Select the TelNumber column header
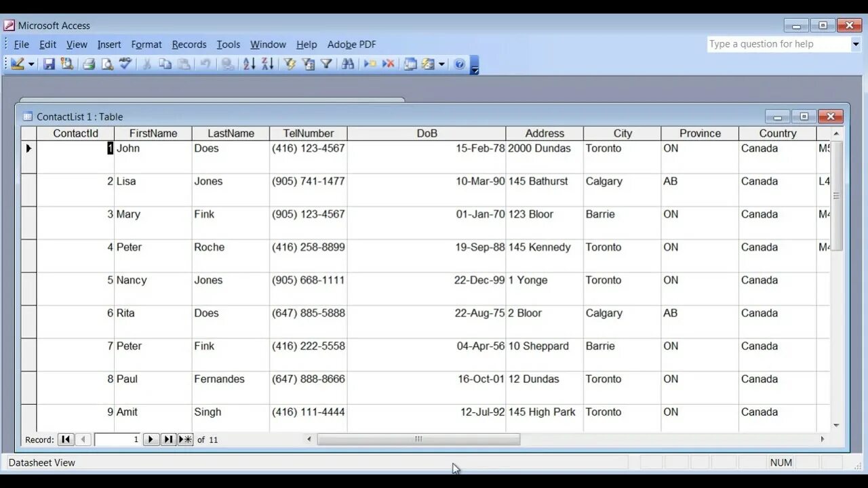The image size is (868, 488). pos(309,134)
